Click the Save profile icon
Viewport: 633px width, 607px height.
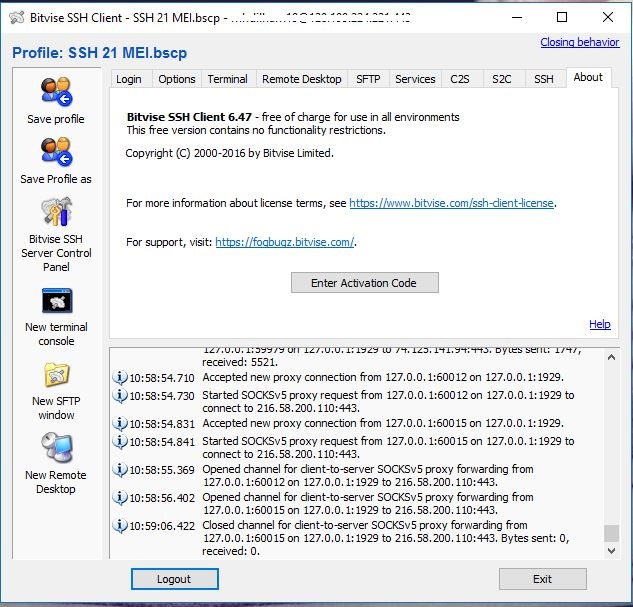click(x=56, y=91)
